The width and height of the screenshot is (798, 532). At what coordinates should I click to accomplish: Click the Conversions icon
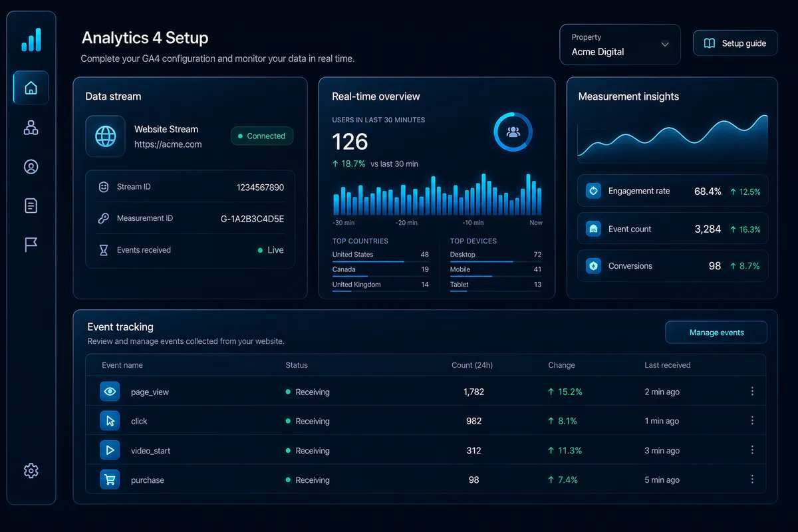tap(593, 266)
